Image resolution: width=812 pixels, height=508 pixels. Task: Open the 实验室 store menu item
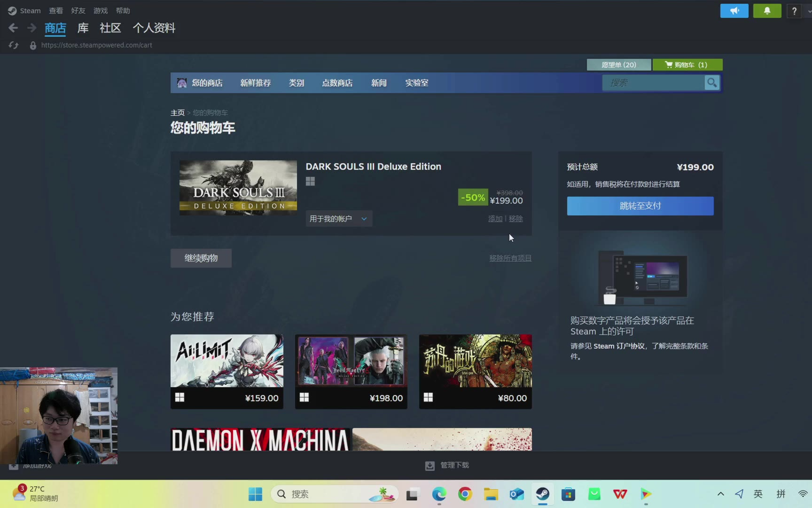click(417, 83)
